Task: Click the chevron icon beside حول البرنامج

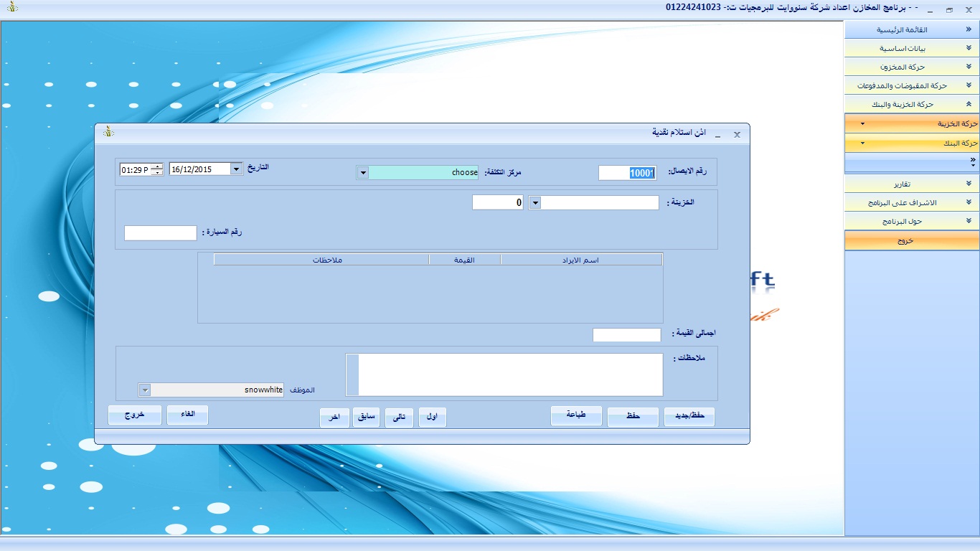Action: 969,221
